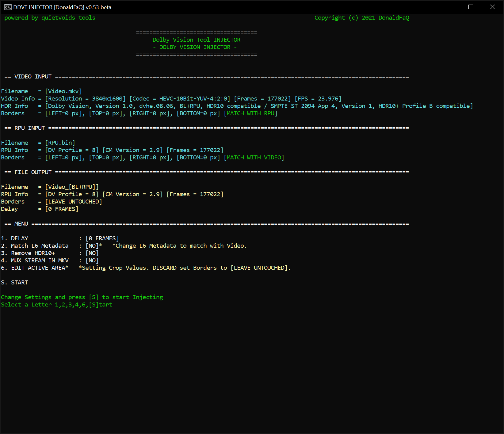Click the '[NO]' value for Remove HDR10+

click(92, 253)
